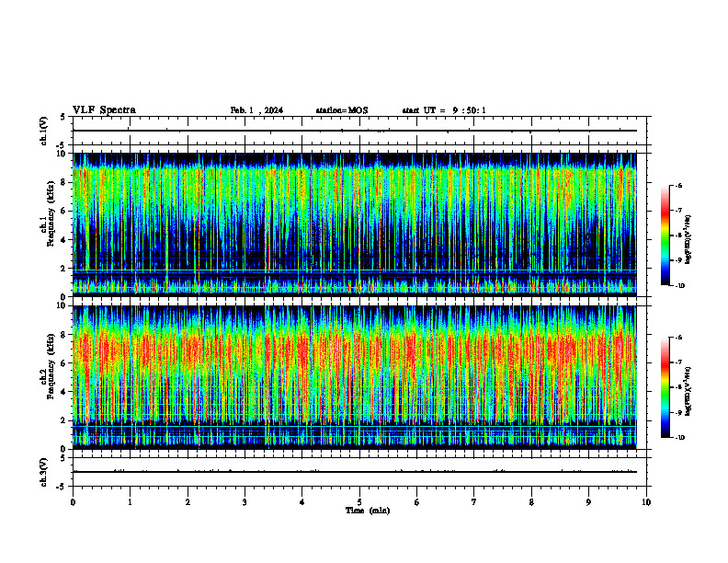Click time axis tick label "5"

coord(359,502)
